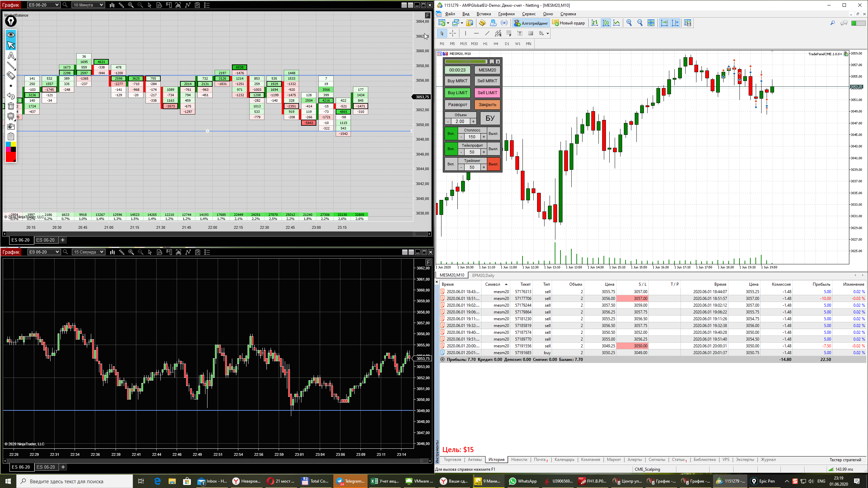Viewport: 868px width, 488px height.
Task: Toggle the Алготрейдинг button
Action: tap(531, 23)
